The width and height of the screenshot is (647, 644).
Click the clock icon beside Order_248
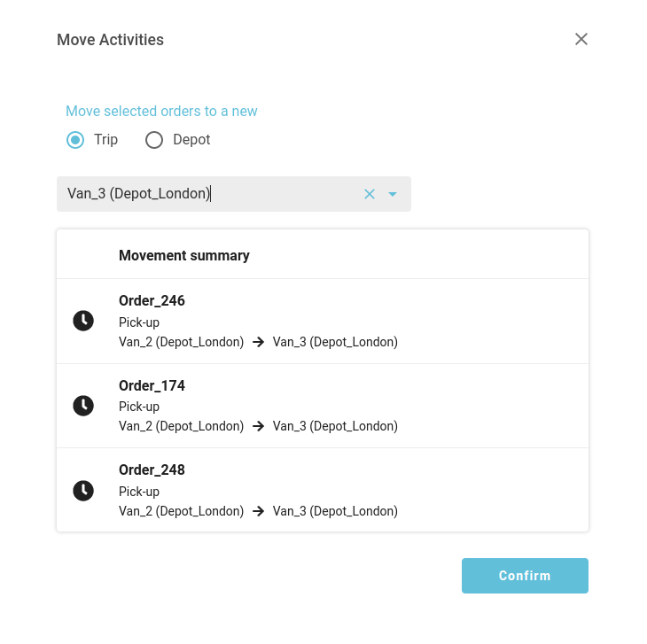pos(83,490)
